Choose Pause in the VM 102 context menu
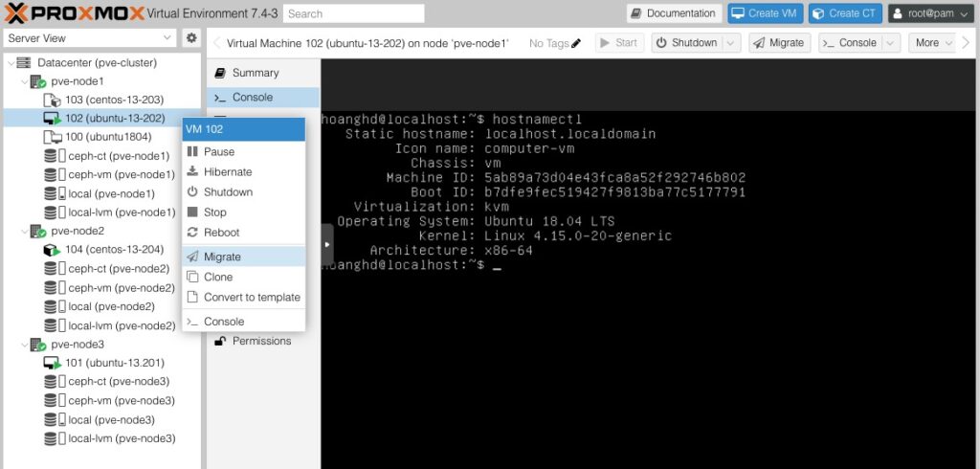Screen dimensions: 980x469 pyautogui.click(x=244, y=152)
